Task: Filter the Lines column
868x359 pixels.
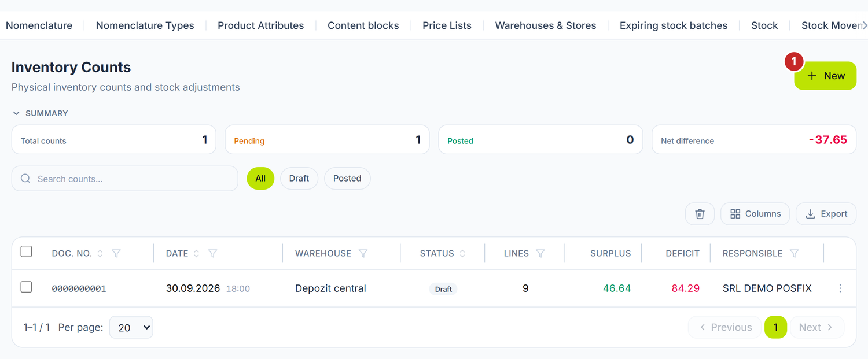Action: click(x=540, y=253)
